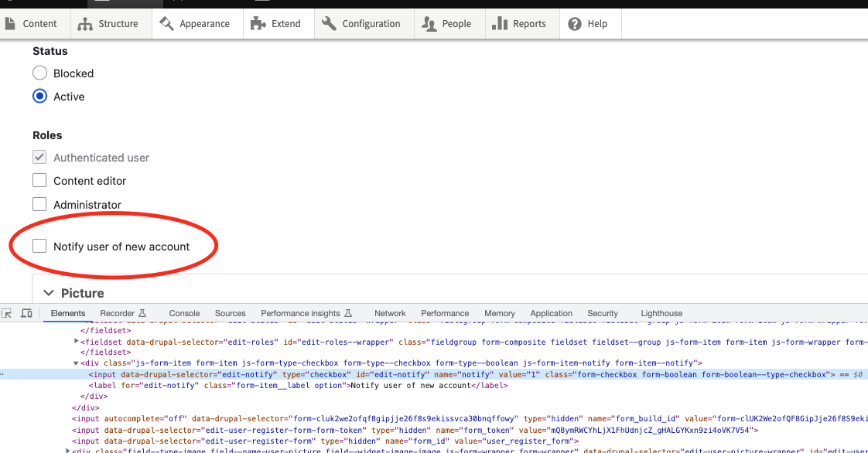Select the Blocked status radio button
This screenshot has height=453, width=868.
[x=39, y=73]
